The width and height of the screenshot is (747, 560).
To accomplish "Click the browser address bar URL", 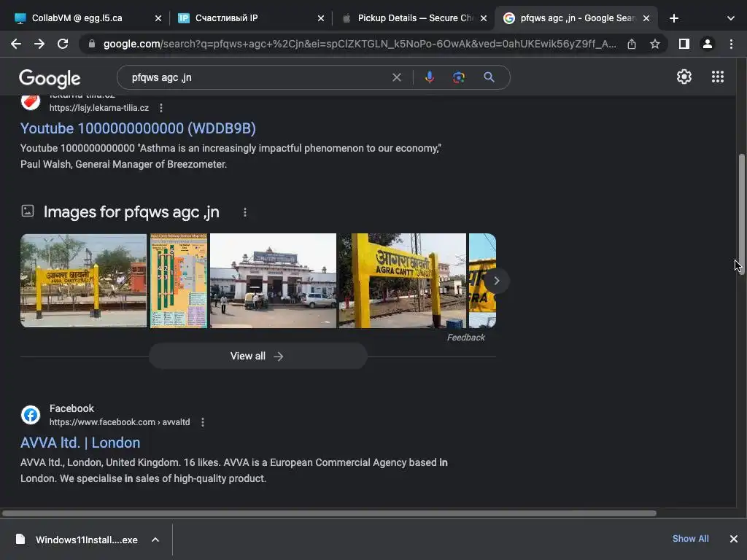I will [x=360, y=44].
